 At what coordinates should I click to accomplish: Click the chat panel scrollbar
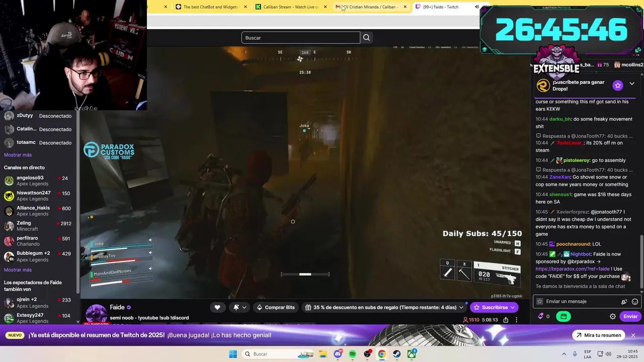point(641,261)
